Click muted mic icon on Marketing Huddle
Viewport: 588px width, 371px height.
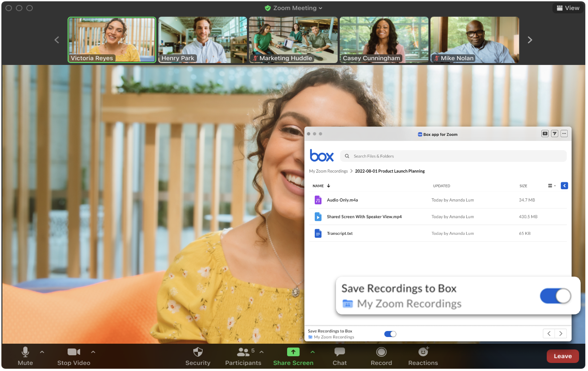click(255, 58)
